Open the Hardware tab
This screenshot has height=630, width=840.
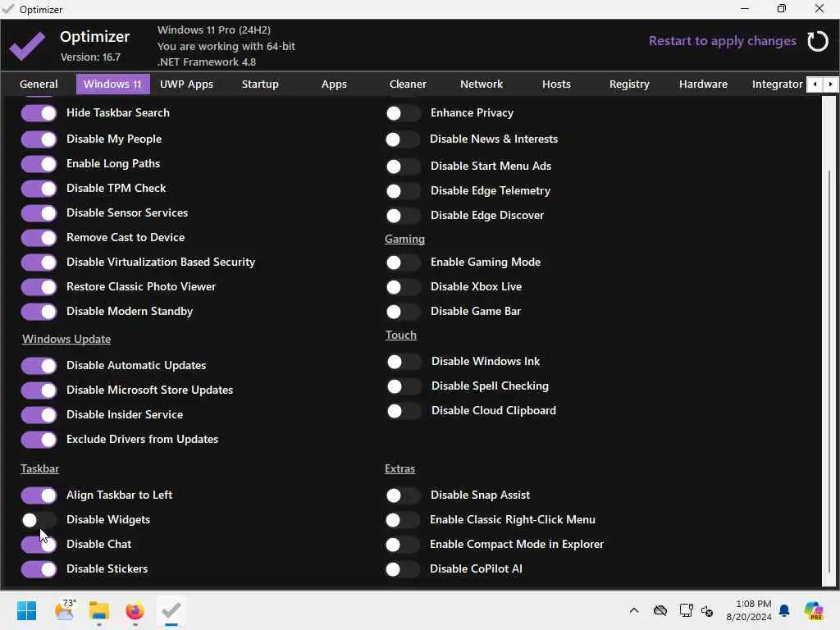coord(703,84)
